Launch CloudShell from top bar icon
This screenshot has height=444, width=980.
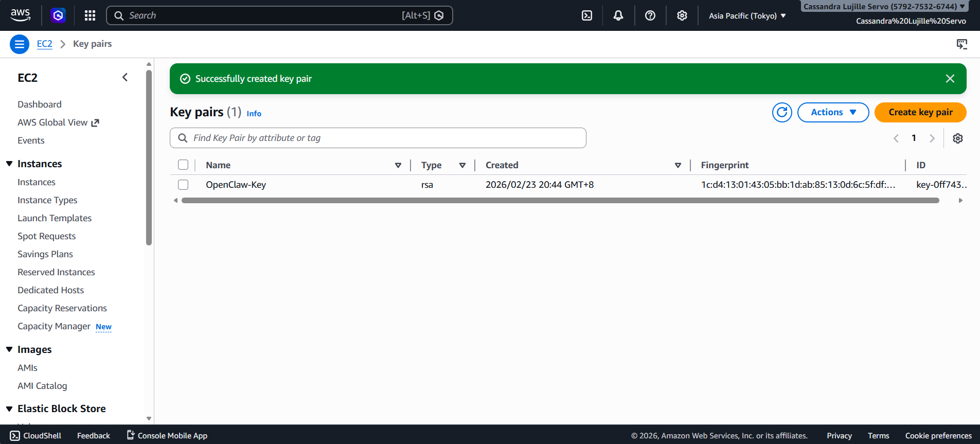587,15
